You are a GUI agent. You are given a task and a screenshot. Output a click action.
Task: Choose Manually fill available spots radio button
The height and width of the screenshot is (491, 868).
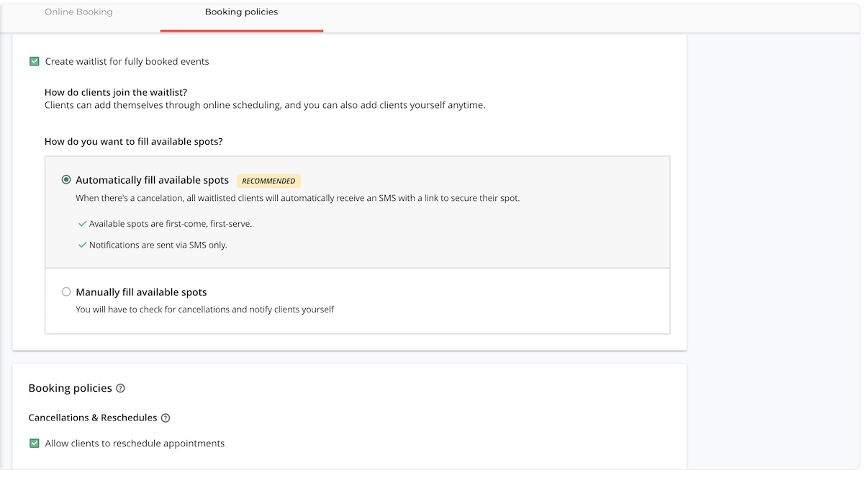pos(66,292)
